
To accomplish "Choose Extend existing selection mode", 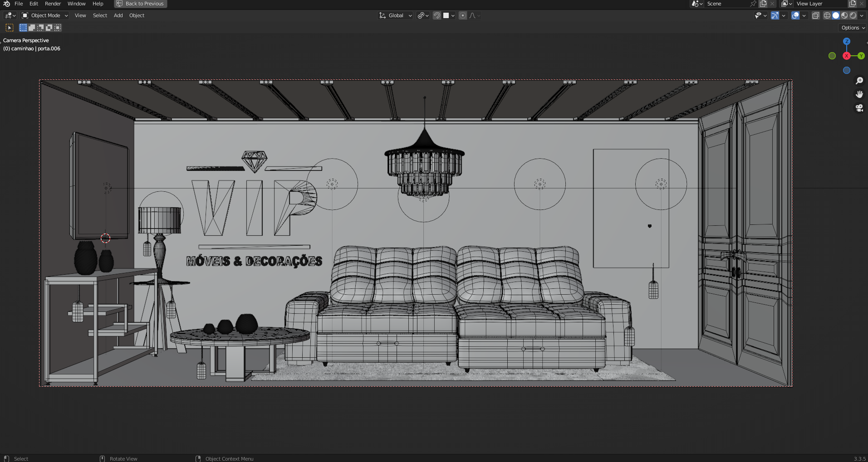I will (32, 28).
